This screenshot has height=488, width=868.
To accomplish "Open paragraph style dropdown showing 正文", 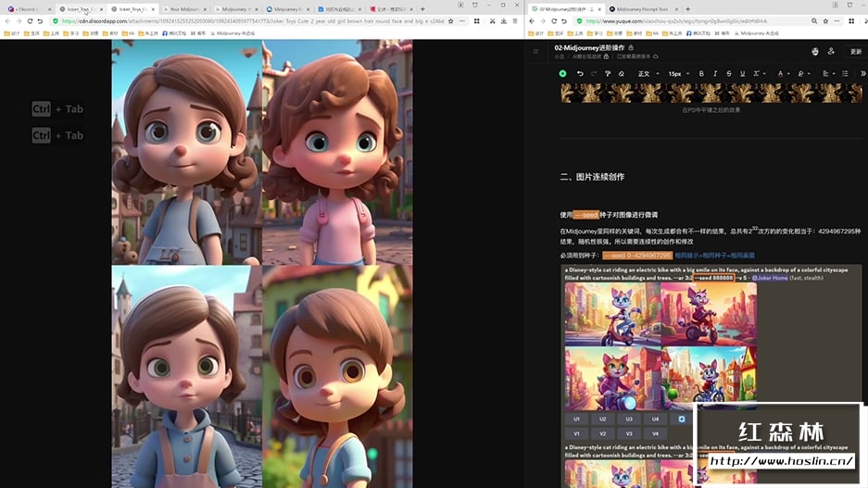I will pyautogui.click(x=648, y=73).
